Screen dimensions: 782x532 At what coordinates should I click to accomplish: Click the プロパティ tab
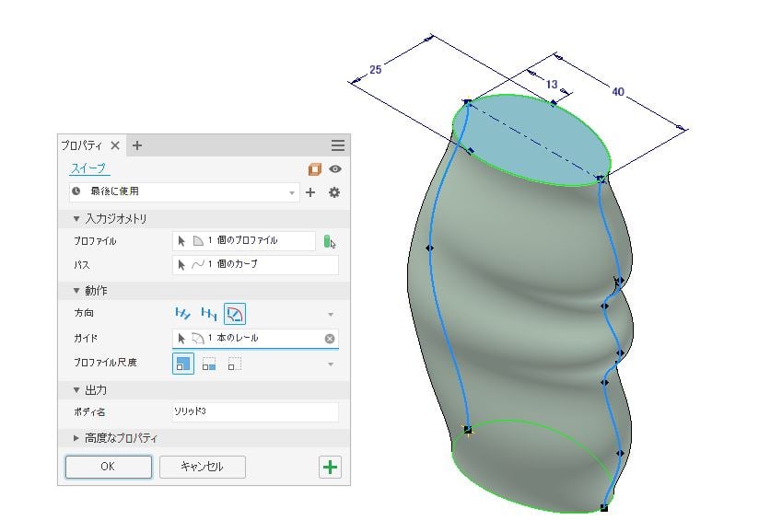(83, 145)
